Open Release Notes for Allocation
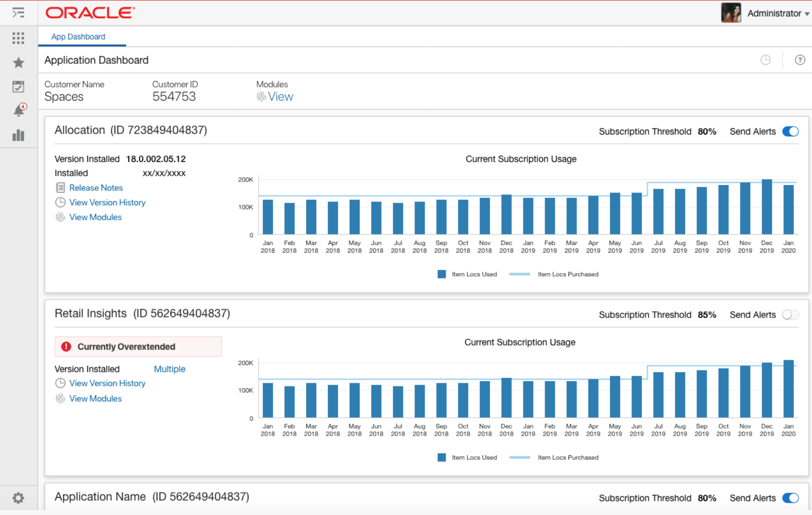The height and width of the screenshot is (515, 812). [x=96, y=188]
